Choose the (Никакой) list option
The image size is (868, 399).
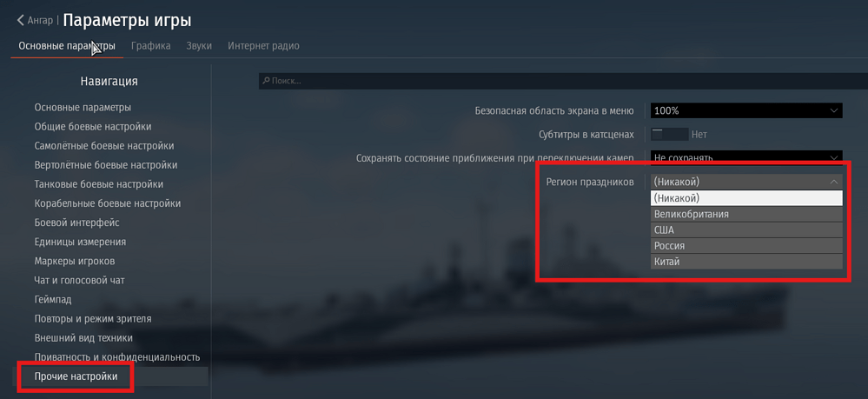(746, 198)
